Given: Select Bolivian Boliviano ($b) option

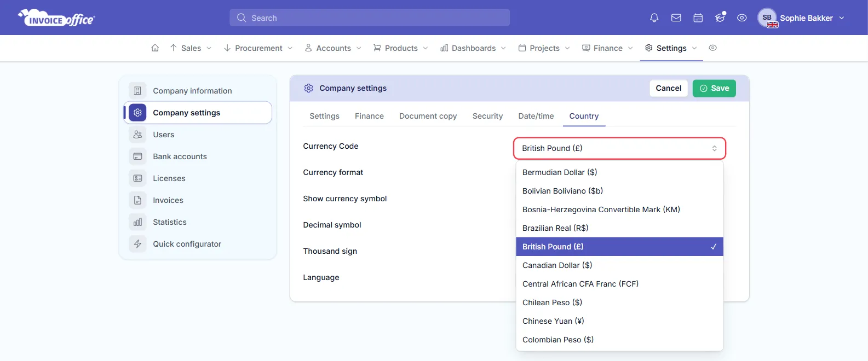Looking at the screenshot, I should (x=619, y=191).
